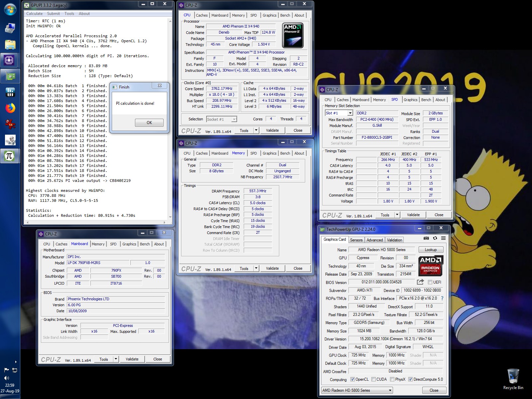Click Lookup button in GPU-Z

431,250
